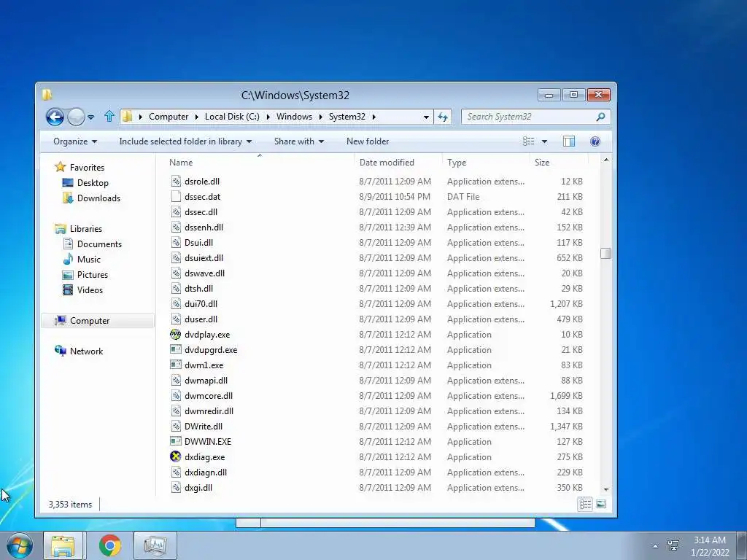Click the address bar refresh button
Image resolution: width=747 pixels, height=560 pixels.
(443, 117)
